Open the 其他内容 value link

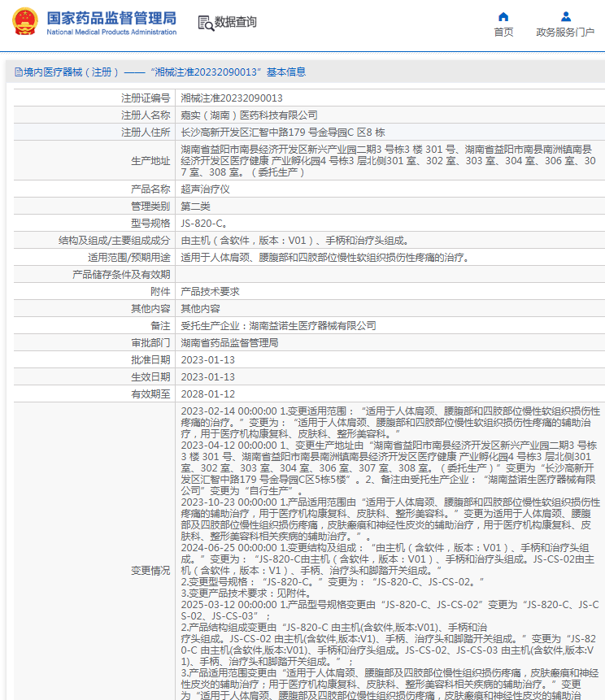[200, 308]
